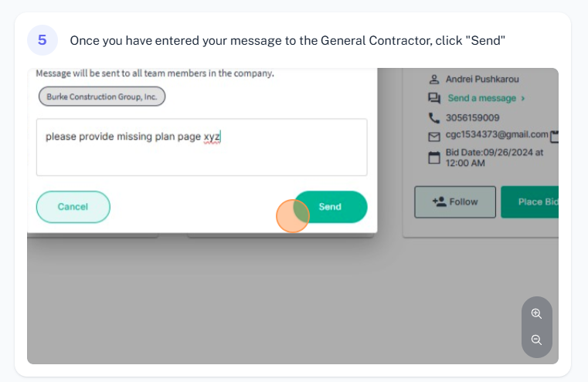This screenshot has height=382, width=588.
Task: Click the Follow button
Action: coord(455,202)
